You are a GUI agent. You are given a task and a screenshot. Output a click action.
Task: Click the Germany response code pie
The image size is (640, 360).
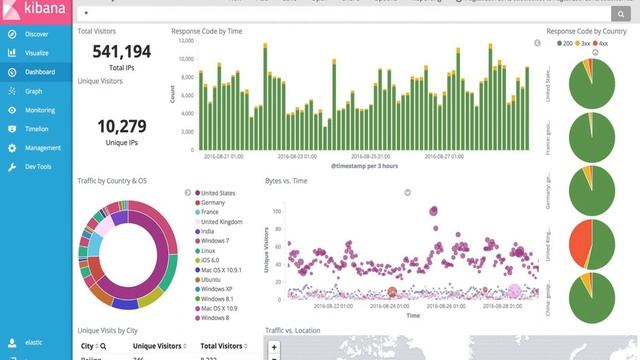click(x=592, y=191)
